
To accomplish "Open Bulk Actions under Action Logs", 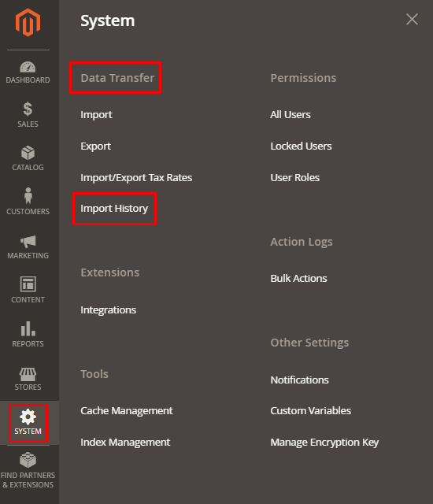I will click(x=298, y=278).
